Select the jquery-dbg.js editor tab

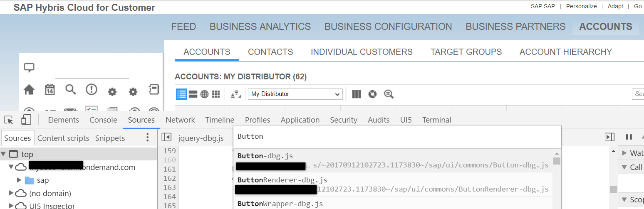point(201,138)
